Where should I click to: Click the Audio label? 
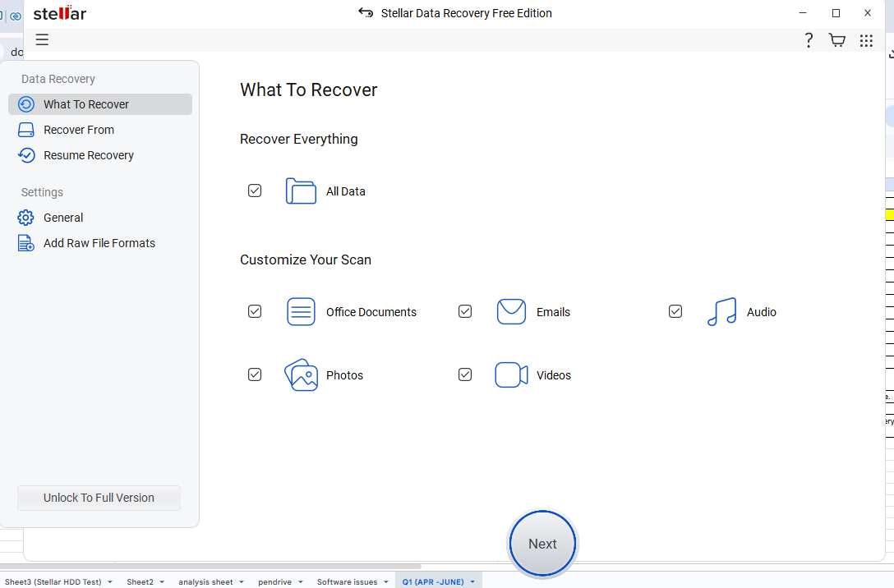tap(762, 312)
